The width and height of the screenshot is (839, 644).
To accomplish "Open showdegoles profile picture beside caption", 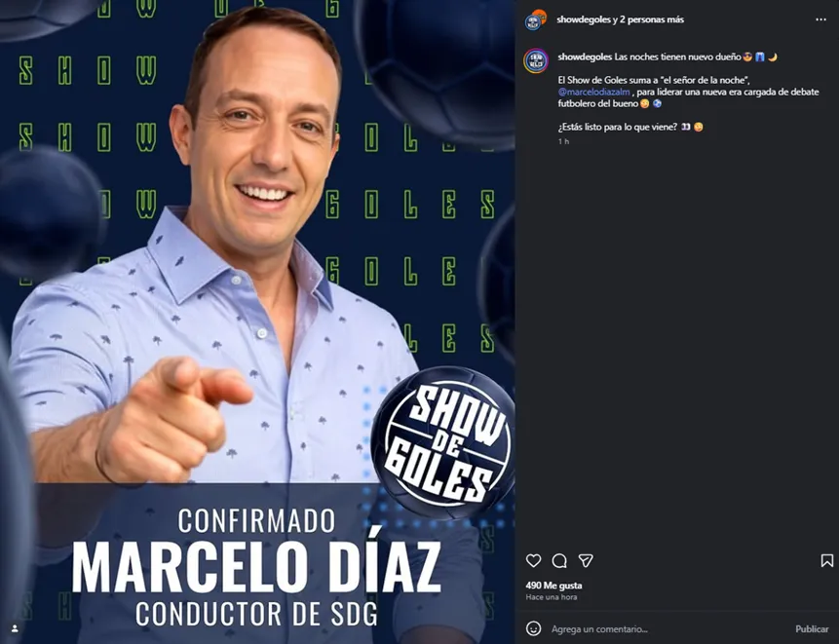I will (x=536, y=61).
